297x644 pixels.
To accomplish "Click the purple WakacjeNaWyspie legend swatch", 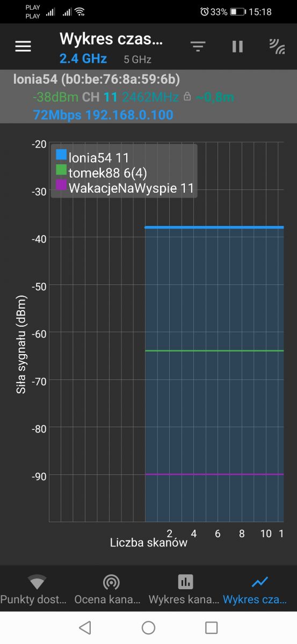I will 61,185.
